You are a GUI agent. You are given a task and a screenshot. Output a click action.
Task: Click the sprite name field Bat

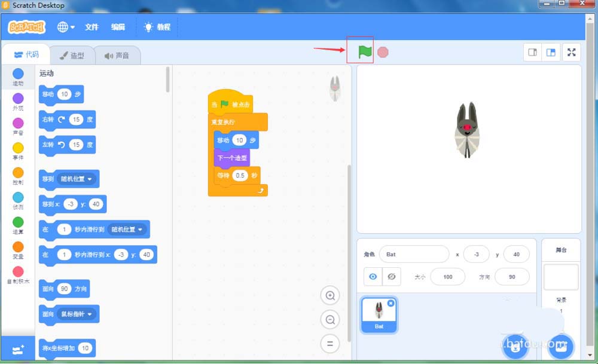(x=414, y=254)
